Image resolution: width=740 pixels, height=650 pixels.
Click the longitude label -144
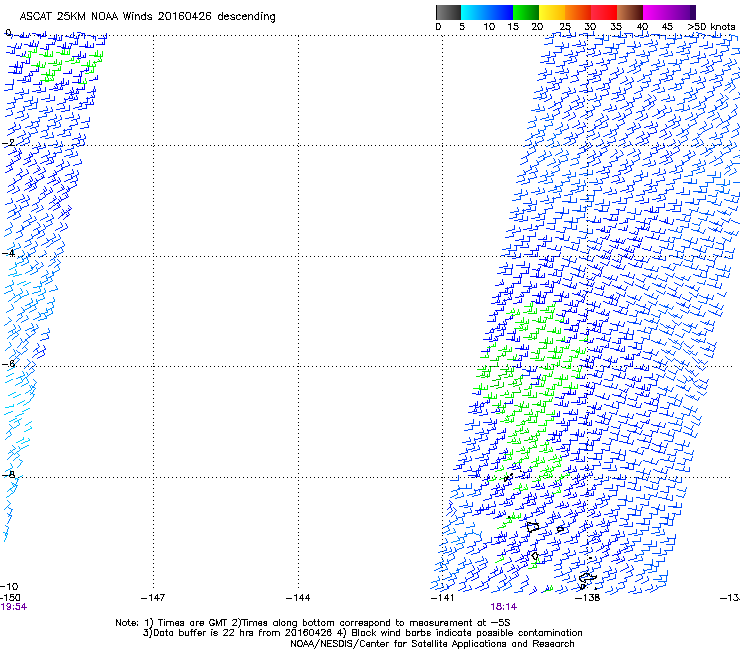coord(298,598)
